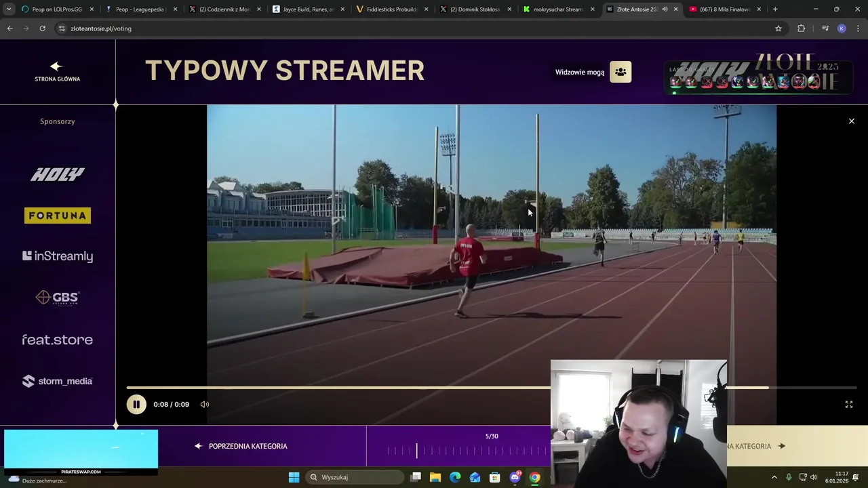Show hidden system tray icons
The image size is (868, 488).
(774, 477)
